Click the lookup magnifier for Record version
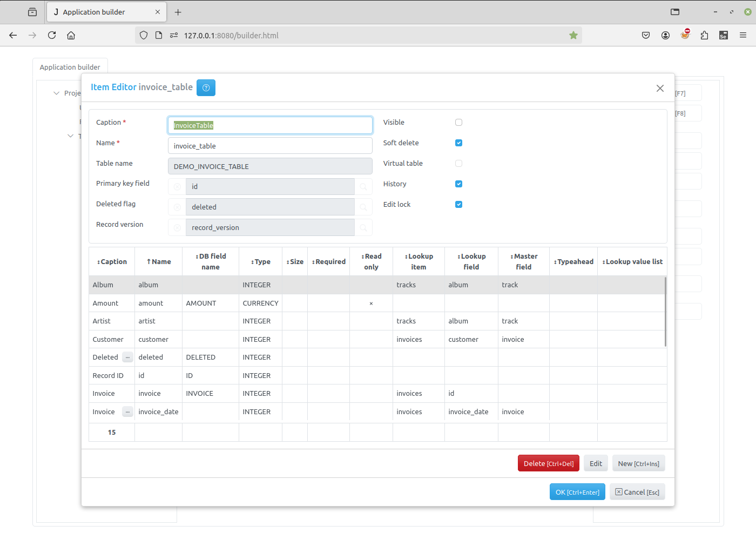Image resolution: width=756 pixels, height=533 pixels. 363,227
